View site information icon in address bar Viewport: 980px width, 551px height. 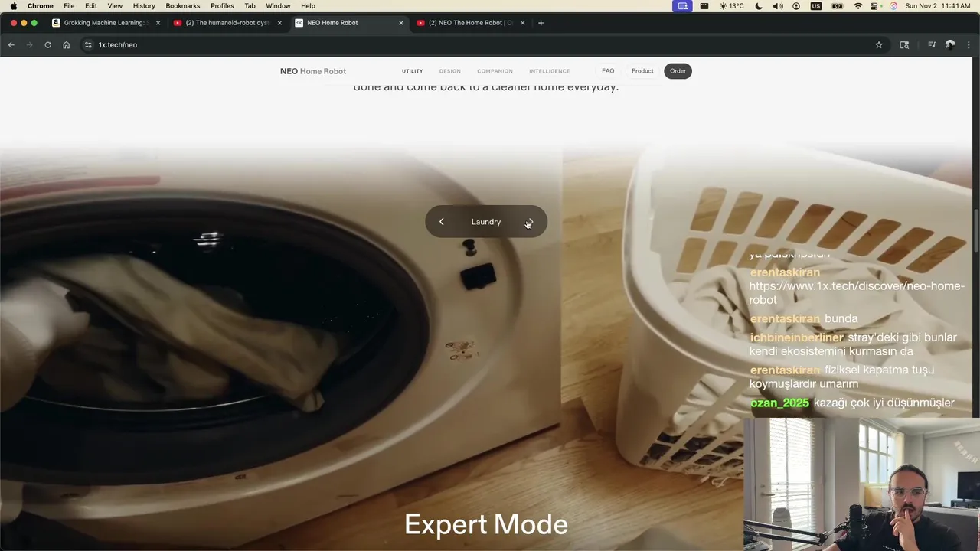88,45
